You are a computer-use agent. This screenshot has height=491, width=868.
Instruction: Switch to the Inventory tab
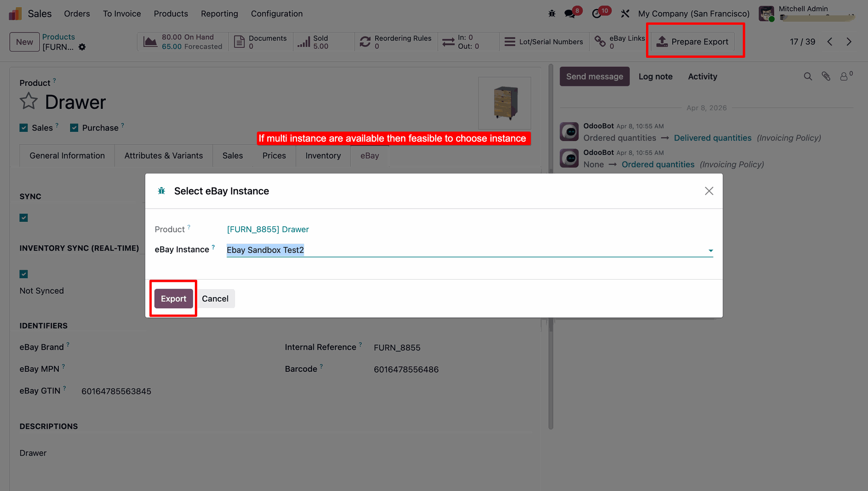click(323, 155)
